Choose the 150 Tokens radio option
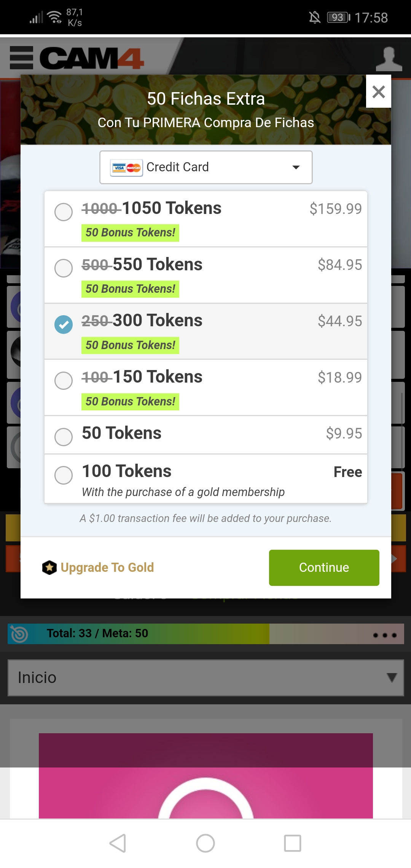The image size is (411, 868). tap(64, 380)
